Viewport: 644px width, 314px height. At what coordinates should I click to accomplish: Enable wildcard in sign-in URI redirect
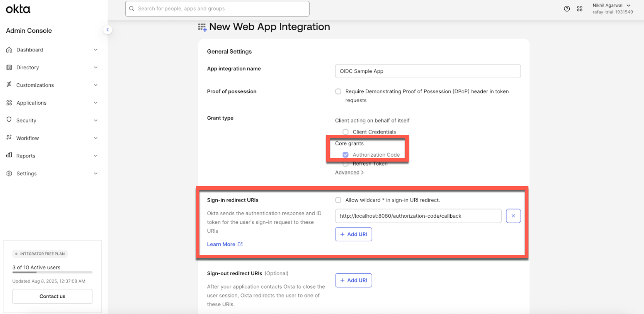(338, 200)
